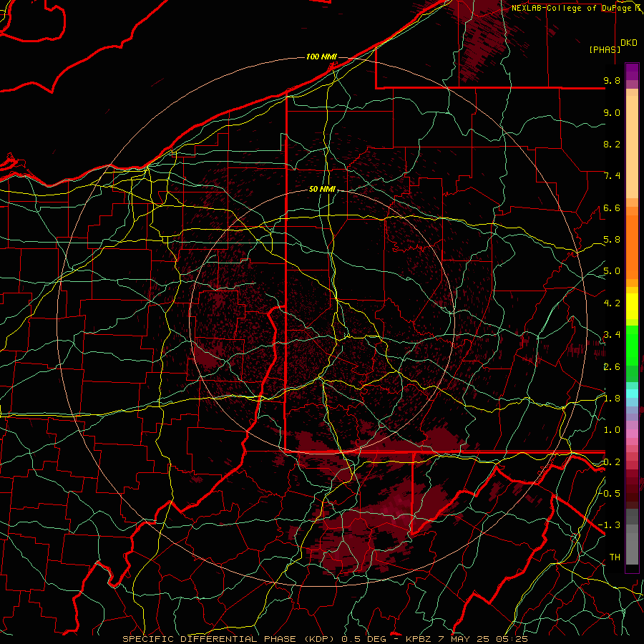This screenshot has height=644, width=644.
Task: Click the 9.8 value on the scale
Action: point(612,80)
